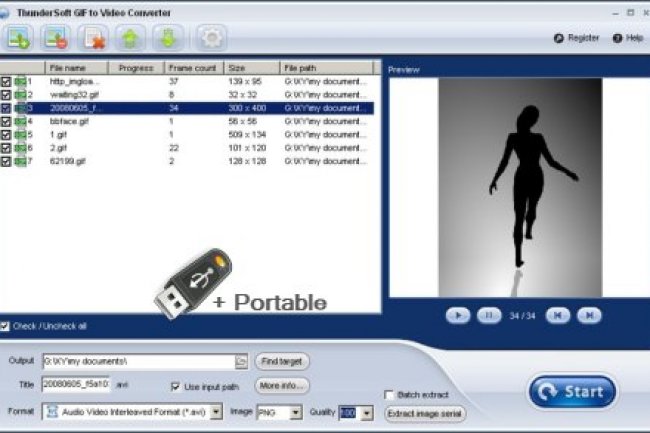This screenshot has width=650, height=433.
Task: Enable the Batch extract checkbox
Action: point(389,395)
